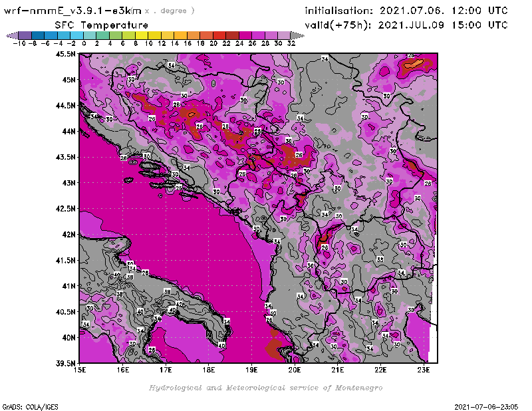The height and width of the screenshot is (411, 532).
Task: Click the '32' legend label
Action: coord(291,43)
